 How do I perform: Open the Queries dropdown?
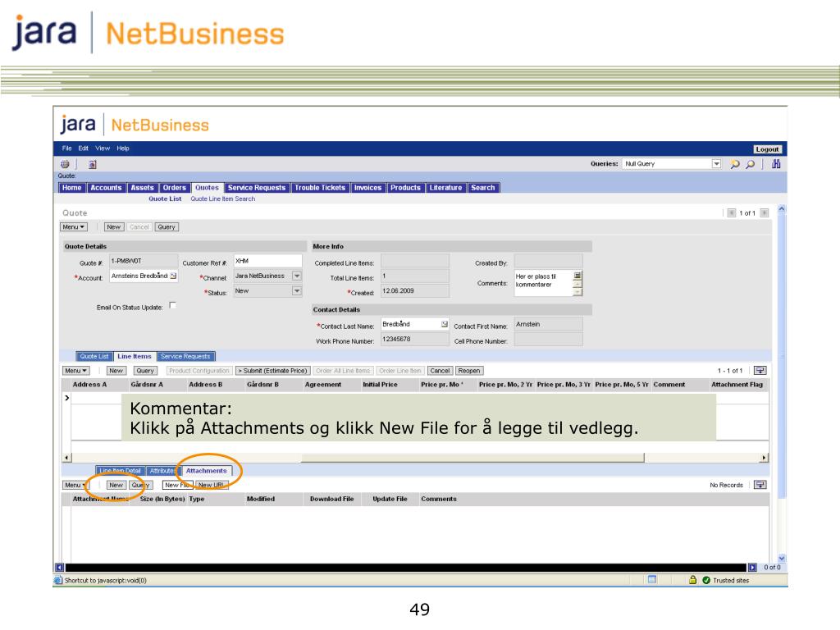tap(716, 164)
